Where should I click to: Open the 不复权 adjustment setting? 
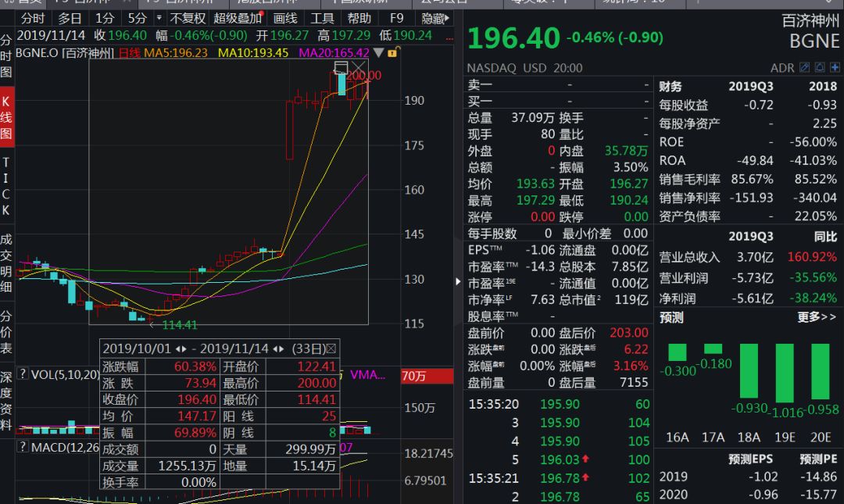pyautogui.click(x=188, y=18)
